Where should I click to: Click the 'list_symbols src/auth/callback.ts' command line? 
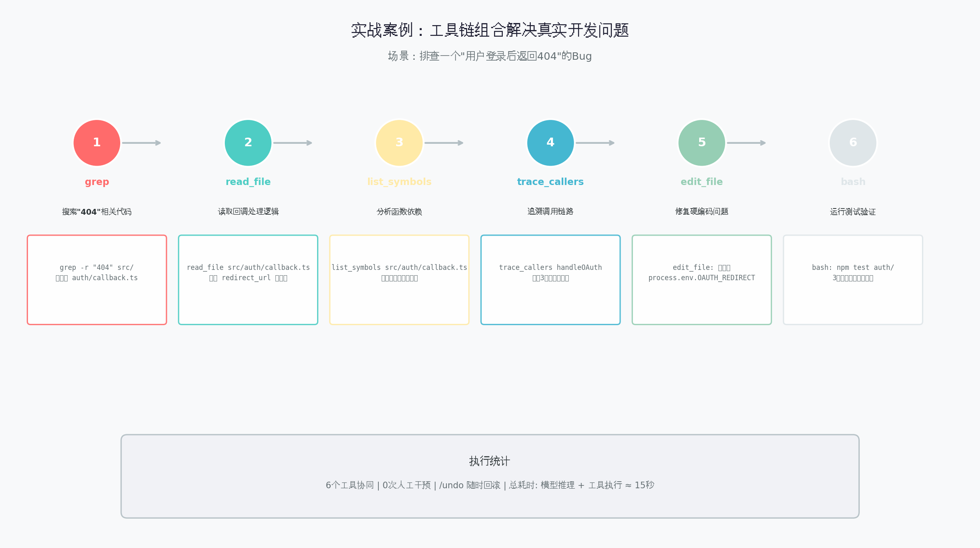[399, 267]
